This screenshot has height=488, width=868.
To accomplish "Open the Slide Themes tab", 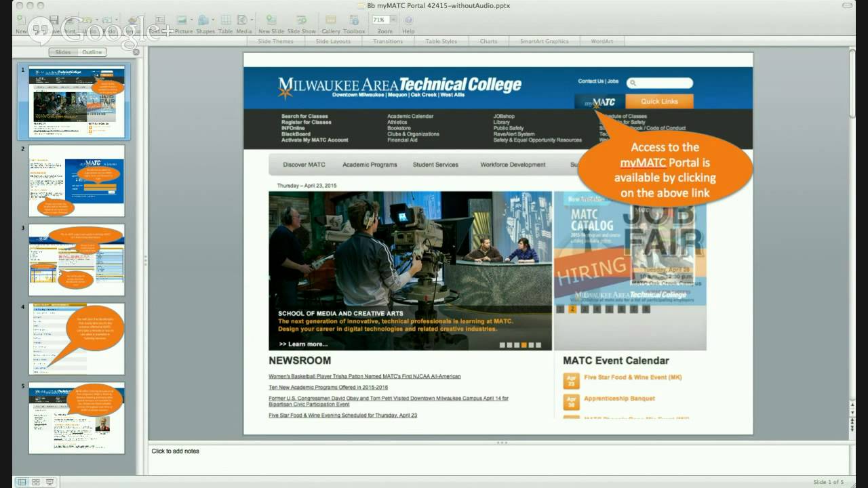I will coord(276,41).
